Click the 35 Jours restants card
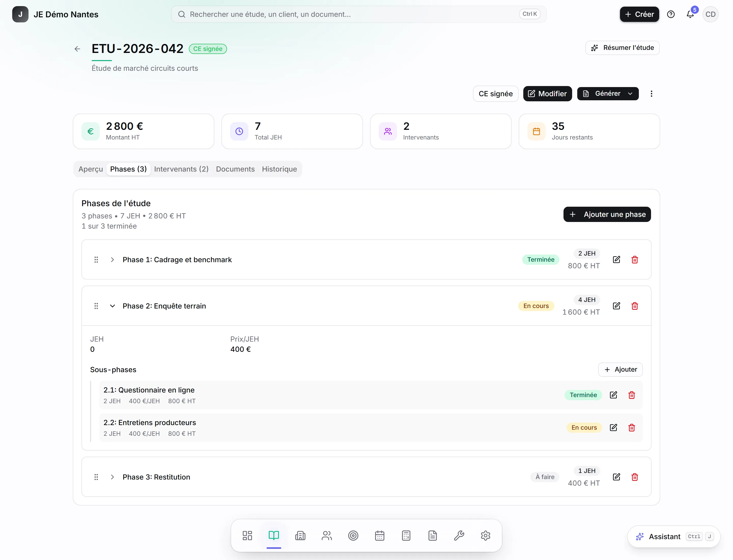733x560 pixels. [589, 131]
